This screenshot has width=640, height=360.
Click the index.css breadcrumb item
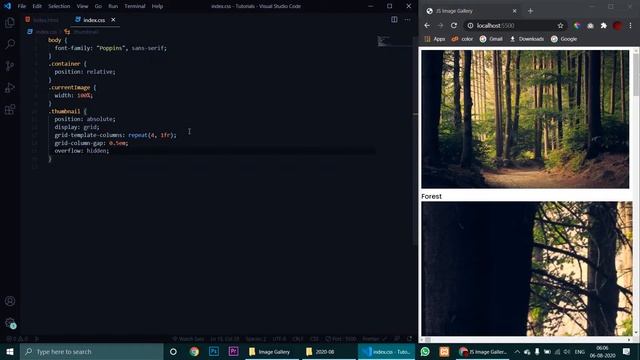42,31
